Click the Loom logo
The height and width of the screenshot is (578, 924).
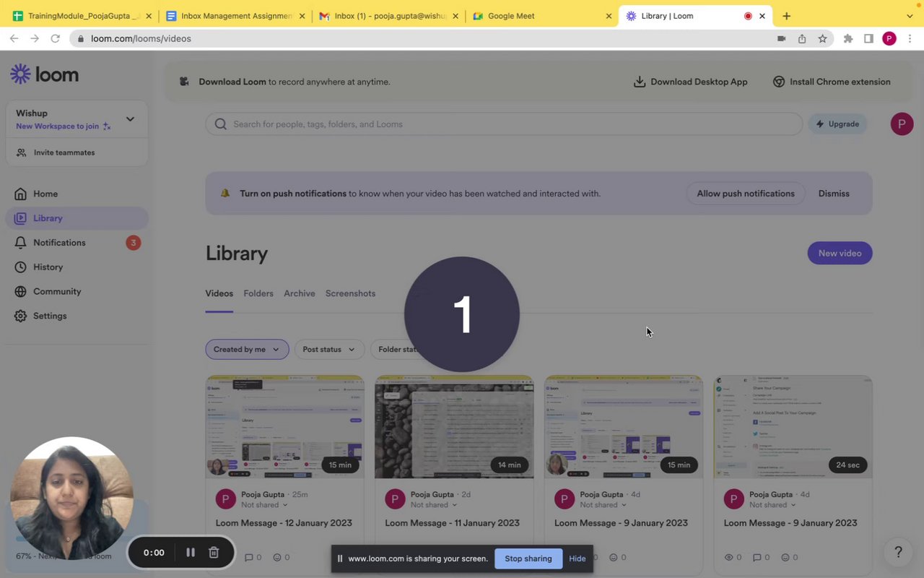[44, 74]
